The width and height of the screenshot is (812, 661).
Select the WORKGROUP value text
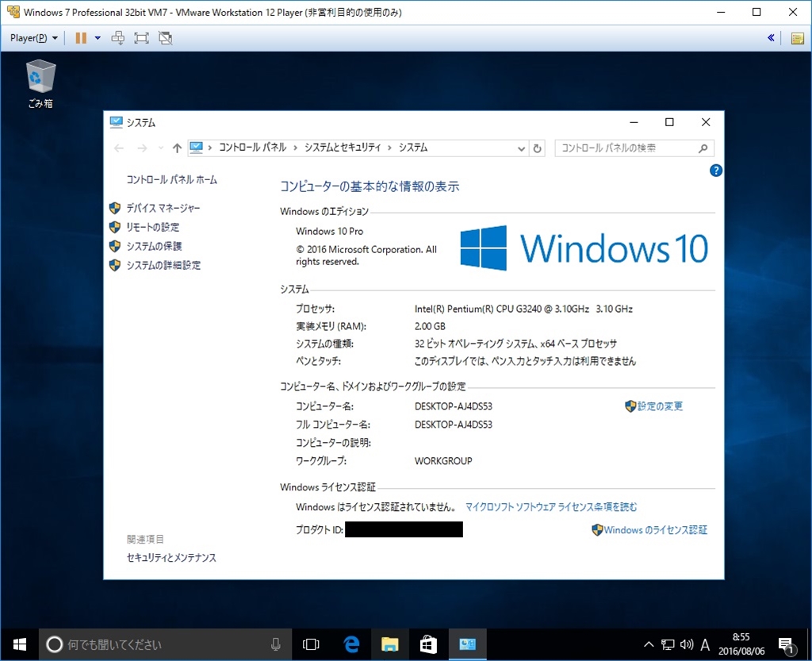click(x=443, y=460)
